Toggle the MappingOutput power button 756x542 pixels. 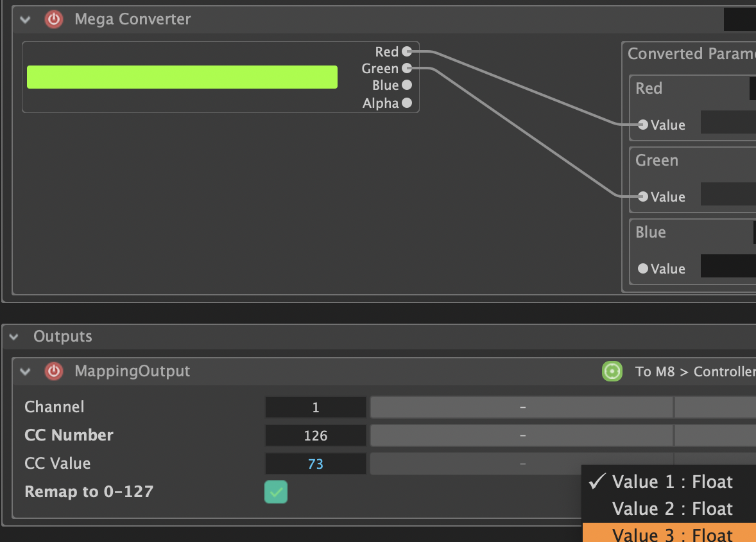[x=53, y=371]
